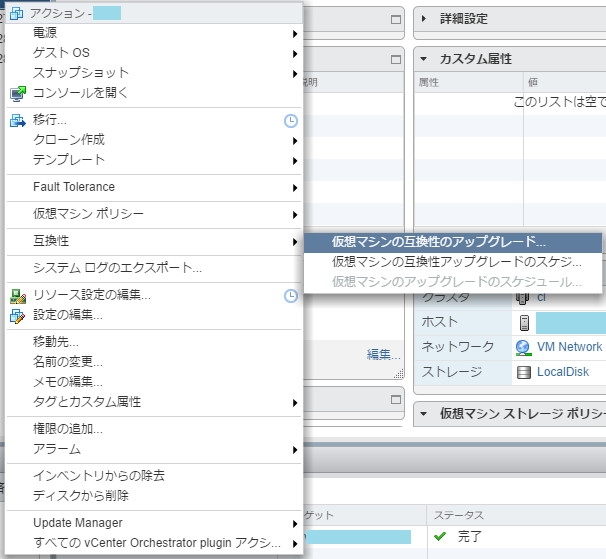606x559 pixels.
Task: Click 仮想マシンの互換性のアップグレード... submenu item
Action: (453, 242)
